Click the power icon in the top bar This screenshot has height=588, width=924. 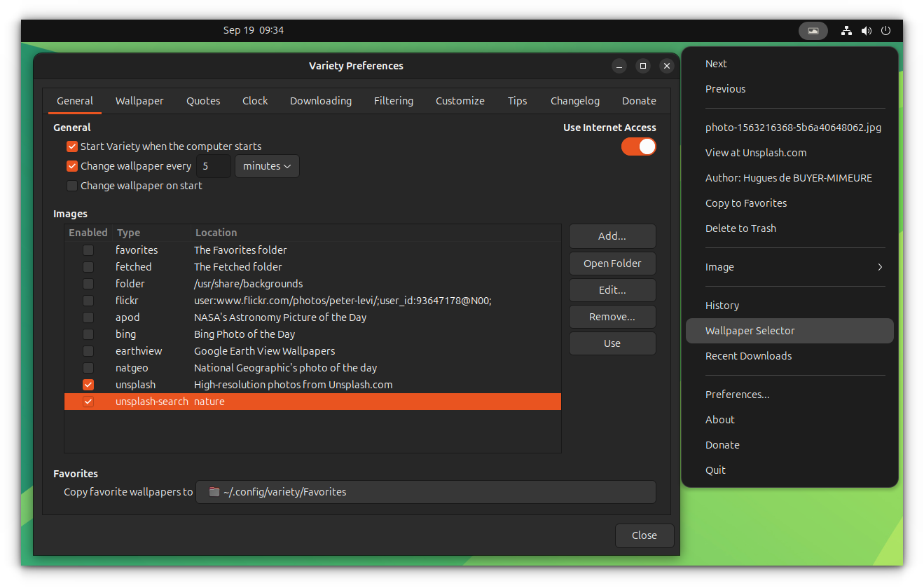tap(885, 30)
